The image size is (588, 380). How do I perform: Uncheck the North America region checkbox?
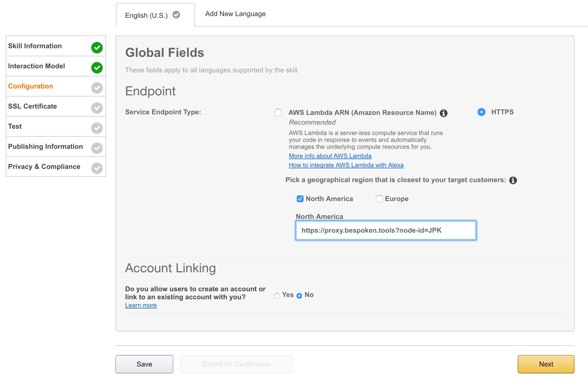[x=300, y=199]
